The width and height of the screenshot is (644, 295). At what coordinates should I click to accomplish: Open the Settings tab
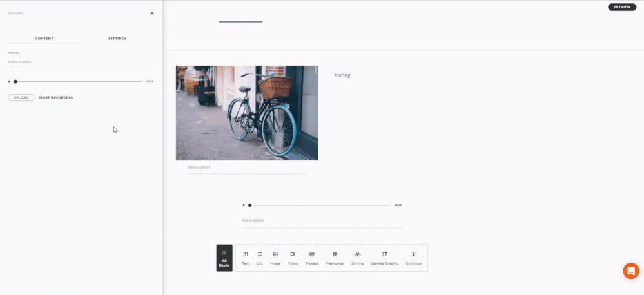[117, 39]
